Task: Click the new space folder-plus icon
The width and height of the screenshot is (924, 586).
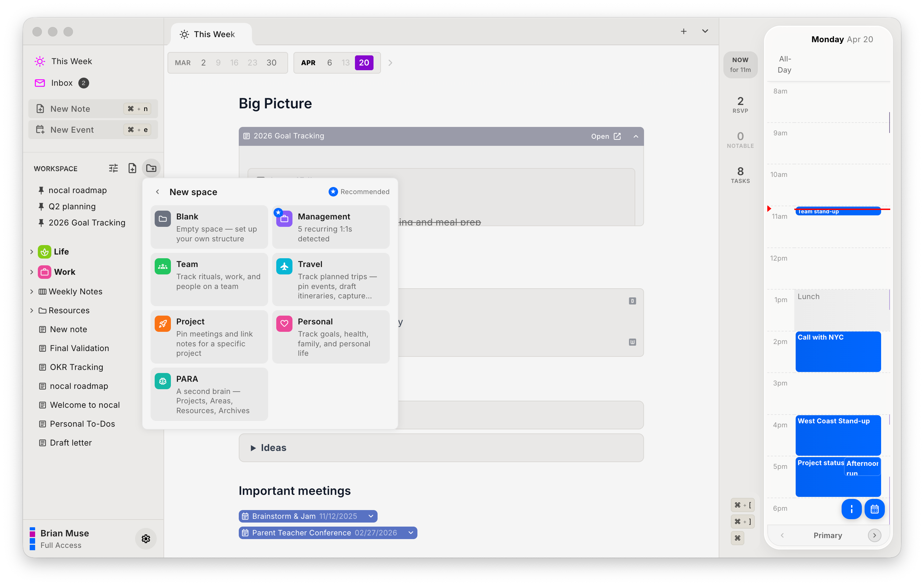Action: pyautogui.click(x=151, y=168)
